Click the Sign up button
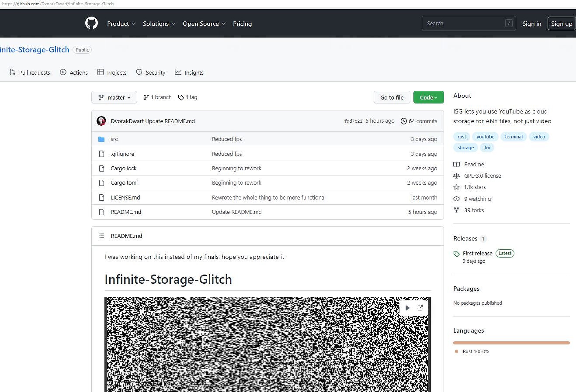This screenshot has height=392, width=576. tap(561, 24)
